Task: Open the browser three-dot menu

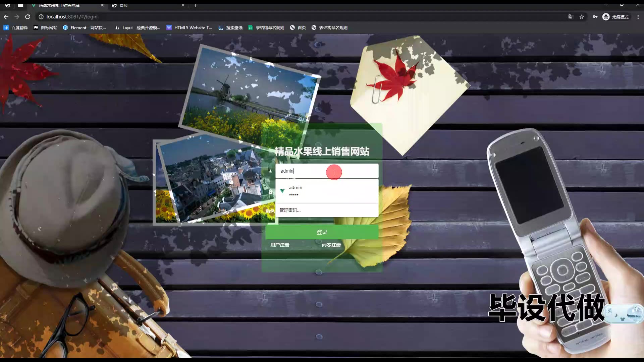Action: click(638, 17)
